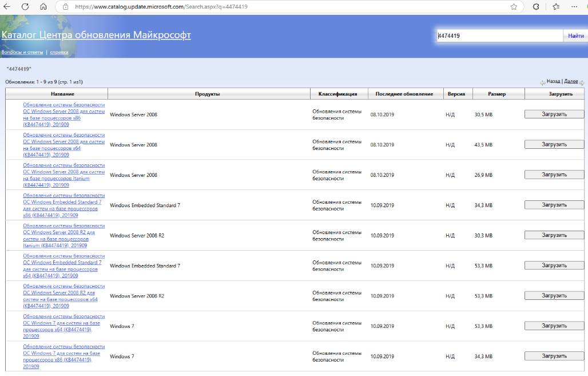Click the address bar URL

click(161, 7)
